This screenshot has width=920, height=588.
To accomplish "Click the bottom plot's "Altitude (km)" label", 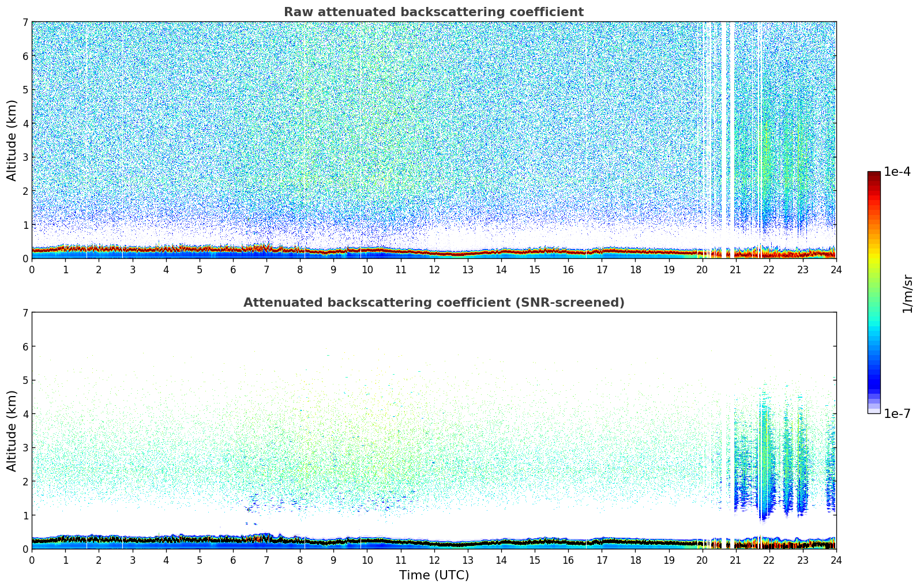I will (12, 431).
